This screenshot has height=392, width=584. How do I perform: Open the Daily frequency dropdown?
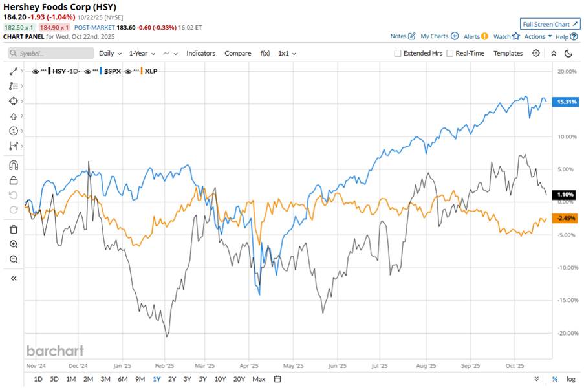point(110,53)
